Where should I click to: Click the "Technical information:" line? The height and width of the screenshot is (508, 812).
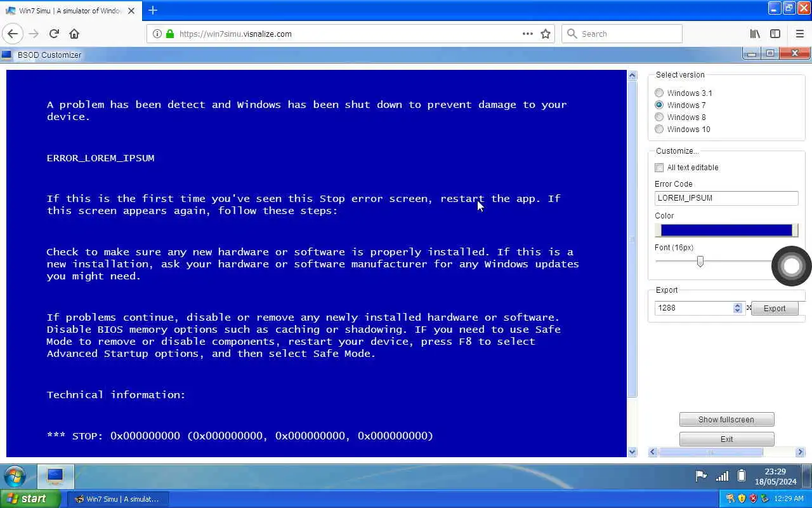pos(116,395)
